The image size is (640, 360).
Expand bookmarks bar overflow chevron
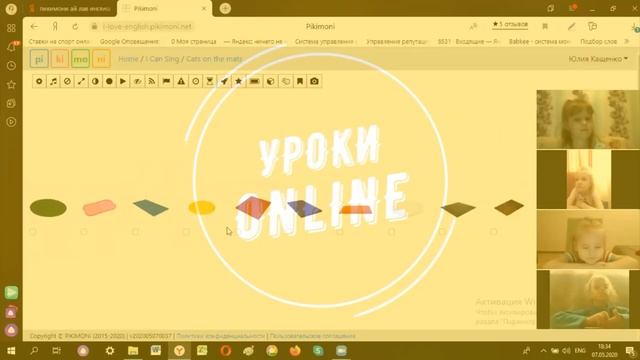pyautogui.click(x=627, y=42)
